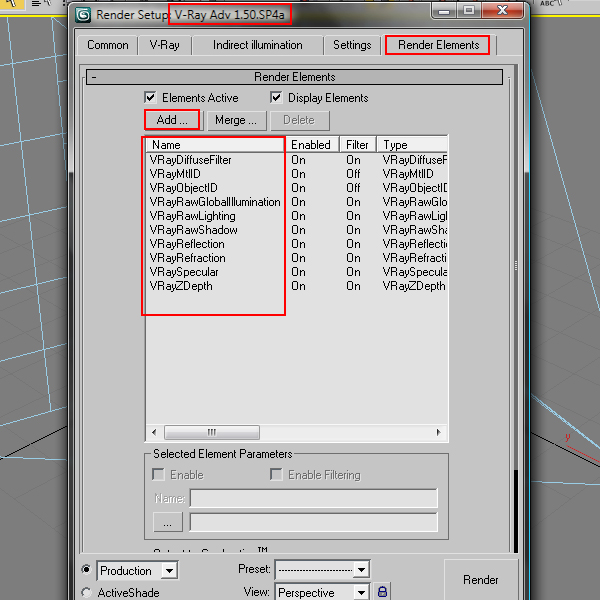Click the right arrow of the list scrollbar
Viewport: 600px width, 600px height.
pyautogui.click(x=439, y=433)
